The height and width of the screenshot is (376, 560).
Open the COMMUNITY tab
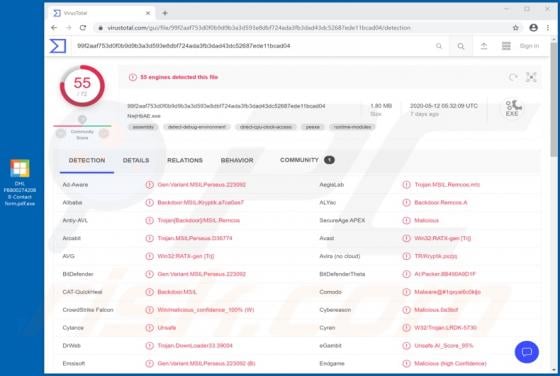(307, 160)
